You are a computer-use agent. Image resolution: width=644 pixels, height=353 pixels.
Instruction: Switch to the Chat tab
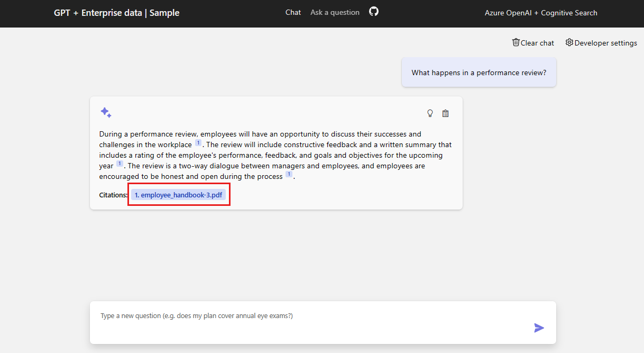293,12
